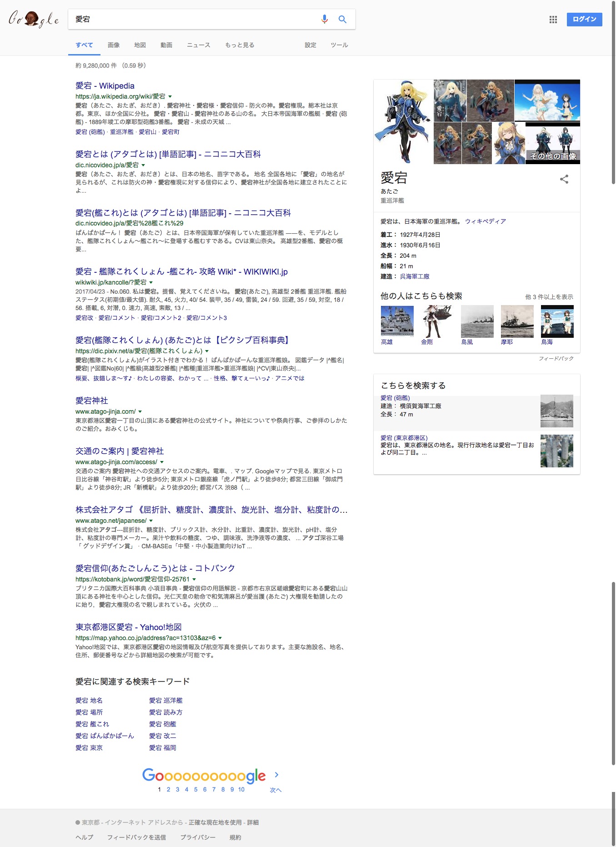Click the Google doodle logo
This screenshot has width=616, height=847.
[34, 19]
